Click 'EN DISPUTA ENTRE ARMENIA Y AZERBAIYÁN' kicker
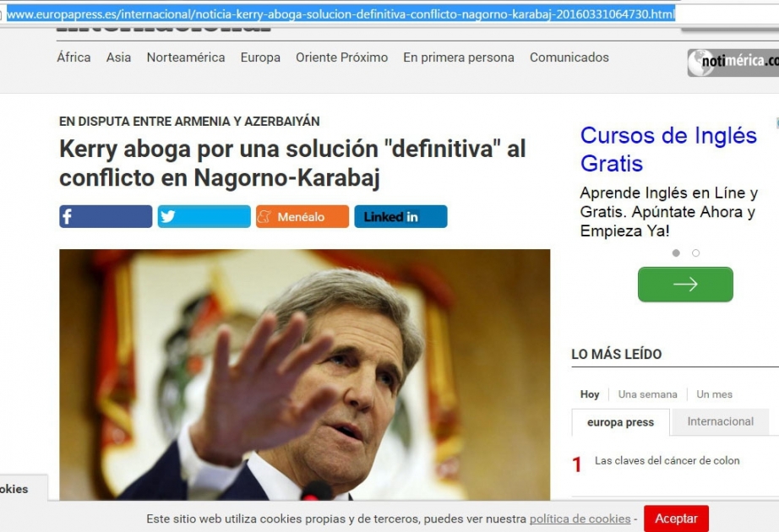Screen dimensions: 779x532 (x=189, y=122)
